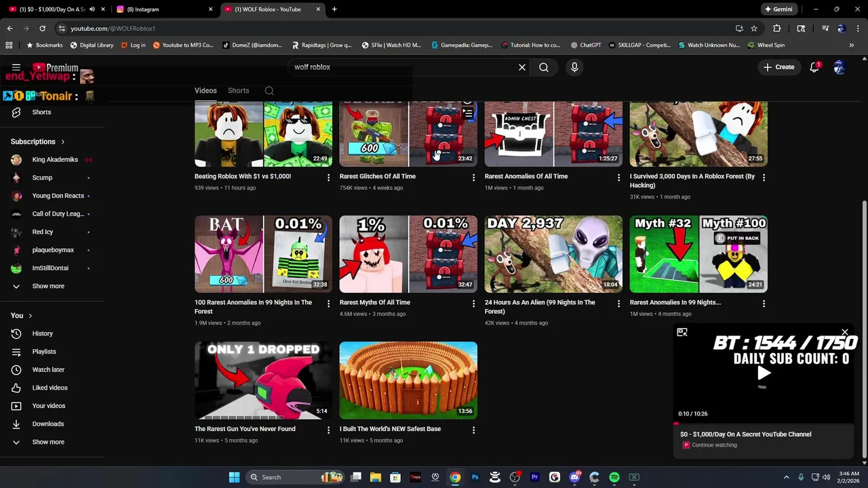Open the taskbar volume control
Viewport: 868px width, 488px height.
click(x=826, y=477)
